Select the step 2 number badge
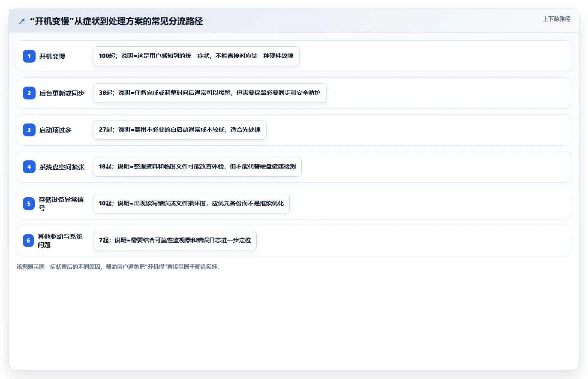 pos(29,93)
